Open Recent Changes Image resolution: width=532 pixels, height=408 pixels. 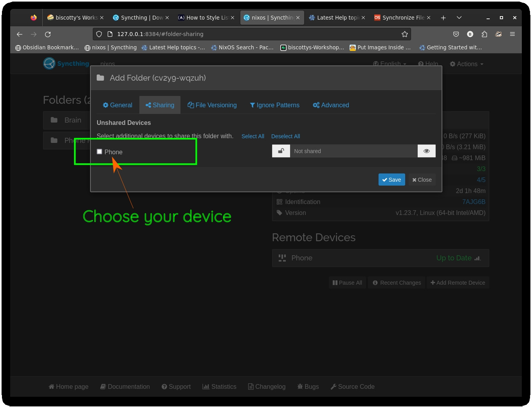[x=397, y=283]
